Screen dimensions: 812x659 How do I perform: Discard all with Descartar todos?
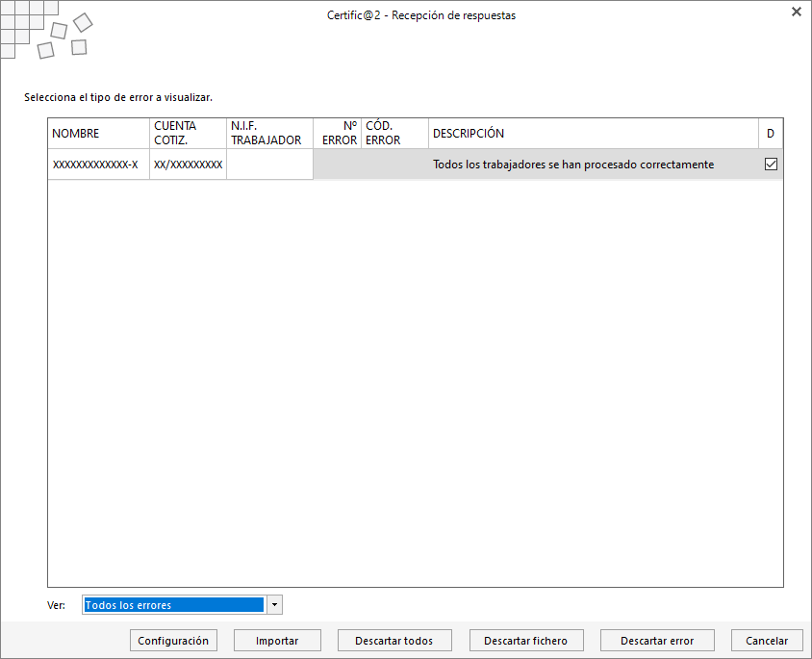click(x=394, y=641)
